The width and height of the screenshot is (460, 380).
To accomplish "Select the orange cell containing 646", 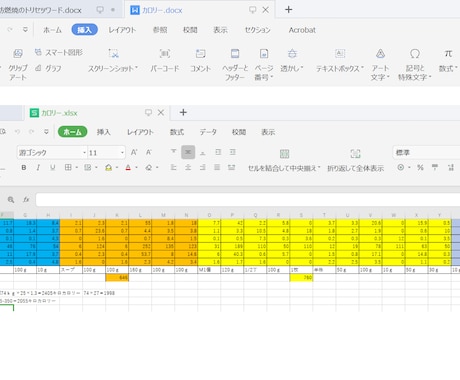I will point(117,277).
